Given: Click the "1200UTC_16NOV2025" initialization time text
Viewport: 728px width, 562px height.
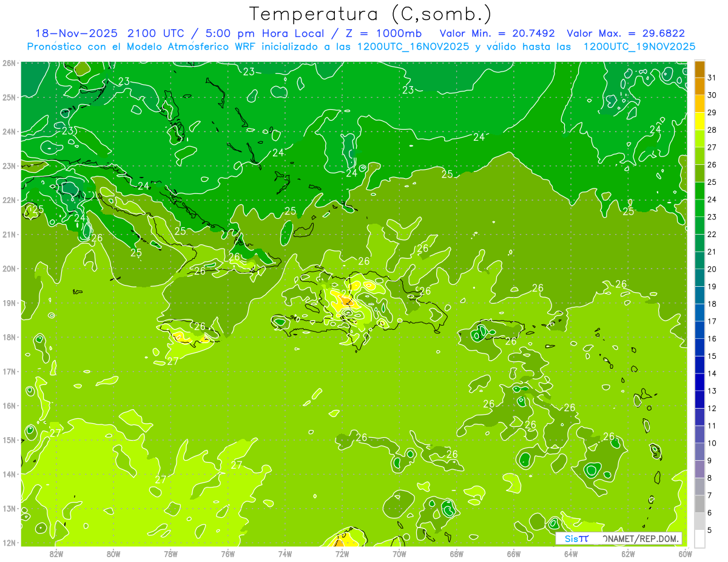Looking at the screenshot, I should pyautogui.click(x=414, y=47).
